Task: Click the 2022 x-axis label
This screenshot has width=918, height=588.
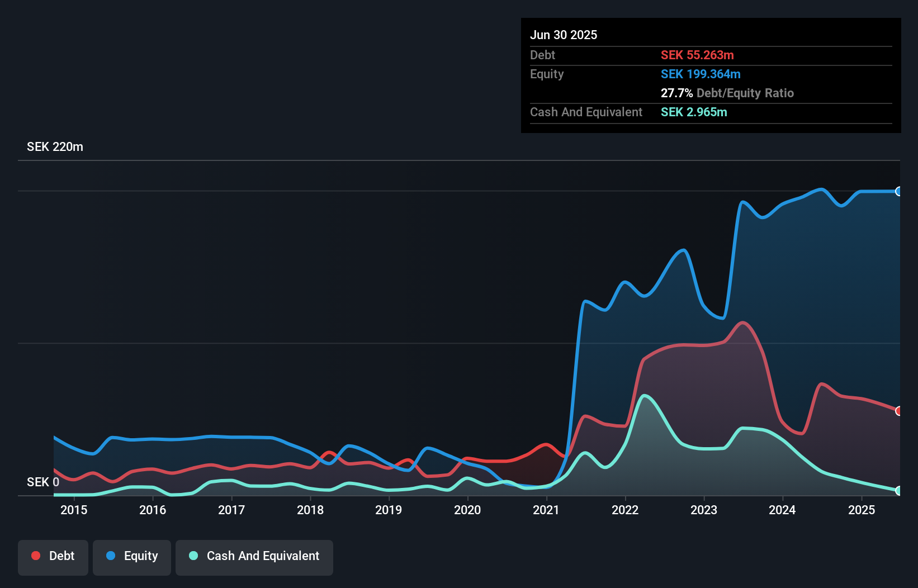Action: (x=625, y=510)
